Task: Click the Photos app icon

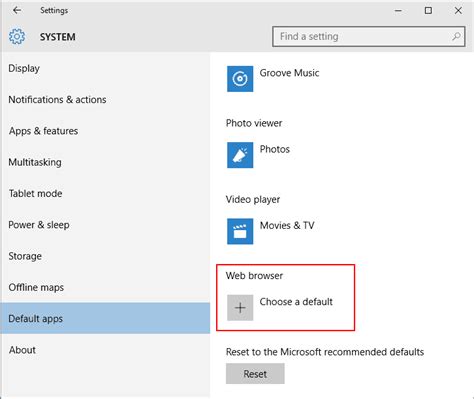Action: [x=240, y=155]
